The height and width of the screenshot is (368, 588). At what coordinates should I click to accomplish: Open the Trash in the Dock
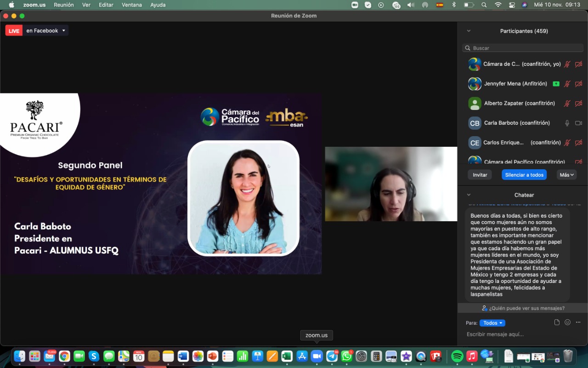click(568, 356)
